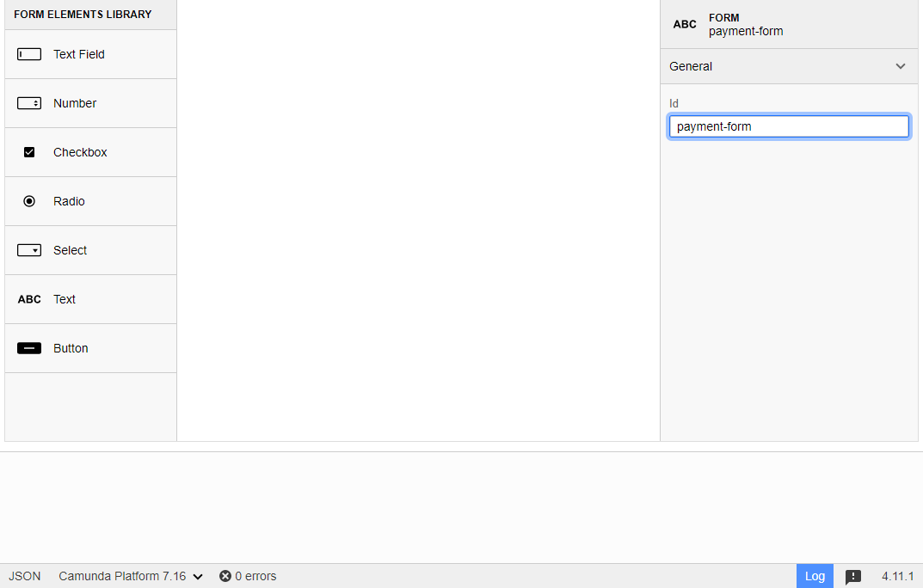The image size is (923, 588).
Task: Click the Number field icon
Action: [x=29, y=103]
